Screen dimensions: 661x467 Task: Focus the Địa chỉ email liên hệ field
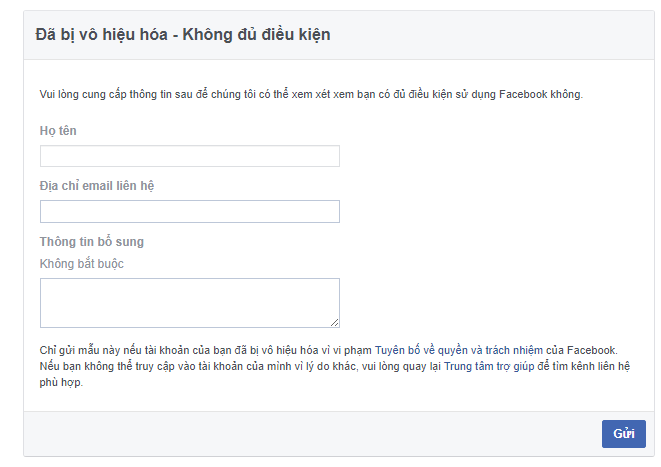pos(190,211)
